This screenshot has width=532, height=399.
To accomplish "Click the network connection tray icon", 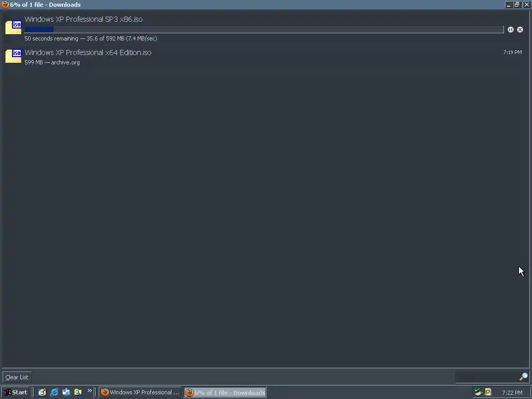I will pyautogui.click(x=478, y=392).
